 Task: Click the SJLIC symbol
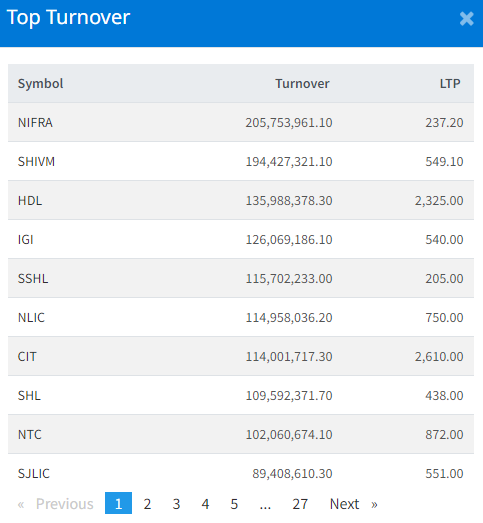(x=34, y=474)
